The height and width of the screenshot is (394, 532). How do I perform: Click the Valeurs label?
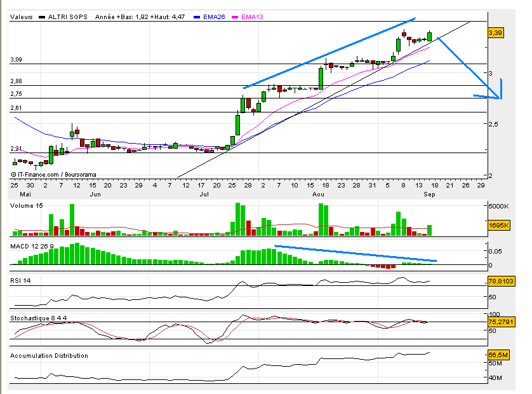tap(22, 17)
